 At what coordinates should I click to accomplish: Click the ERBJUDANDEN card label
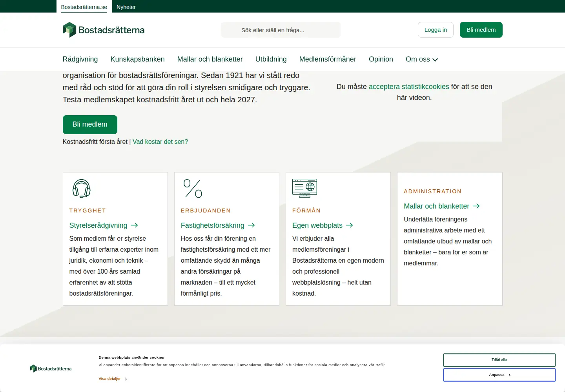point(206,211)
